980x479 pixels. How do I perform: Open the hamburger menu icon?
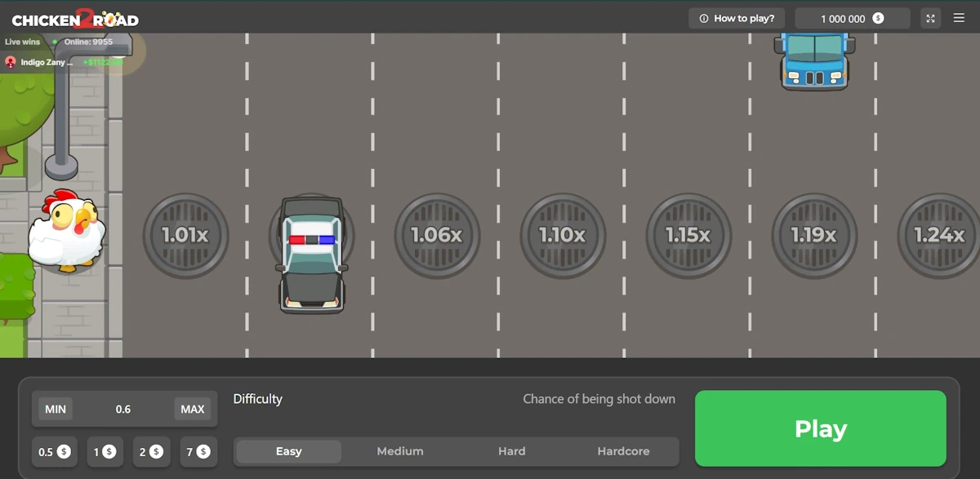(959, 18)
